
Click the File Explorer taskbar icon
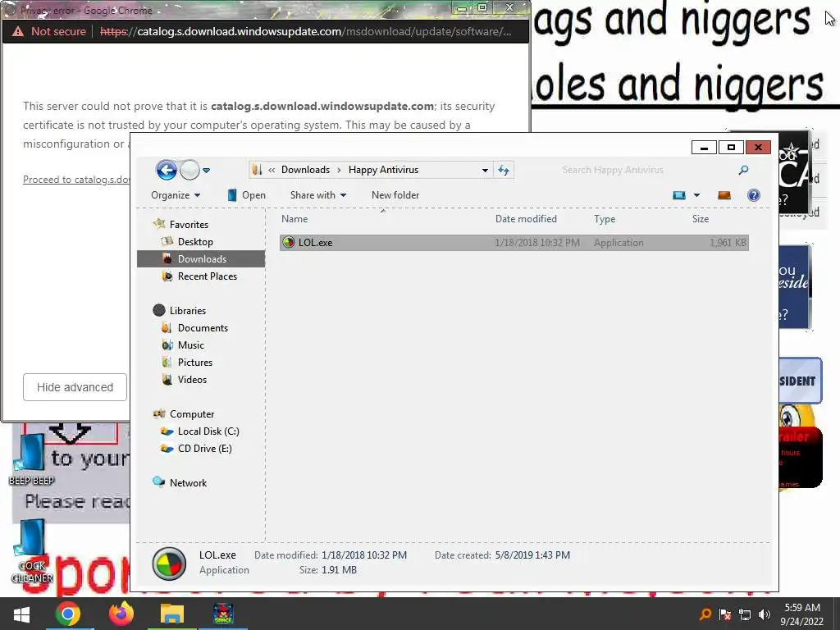(x=172, y=614)
